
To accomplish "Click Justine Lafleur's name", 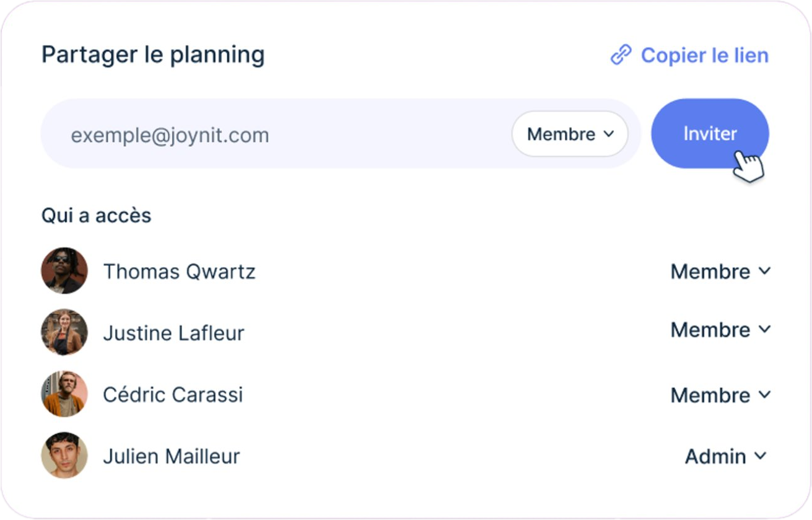I will [174, 333].
